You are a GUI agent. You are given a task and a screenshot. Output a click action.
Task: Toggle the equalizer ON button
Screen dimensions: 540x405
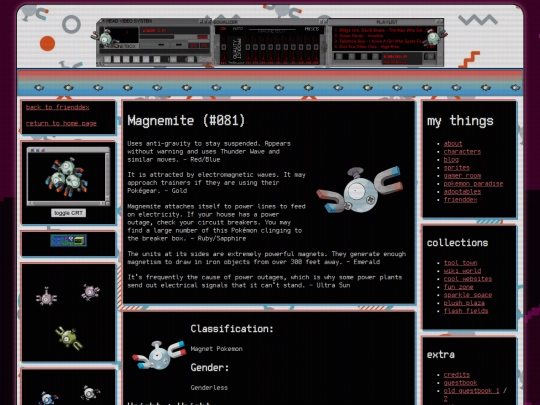223,29
